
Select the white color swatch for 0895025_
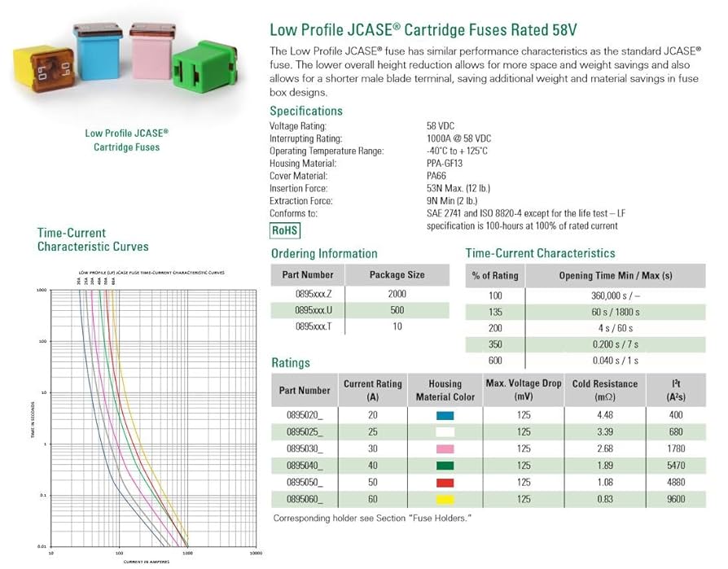pos(445,432)
